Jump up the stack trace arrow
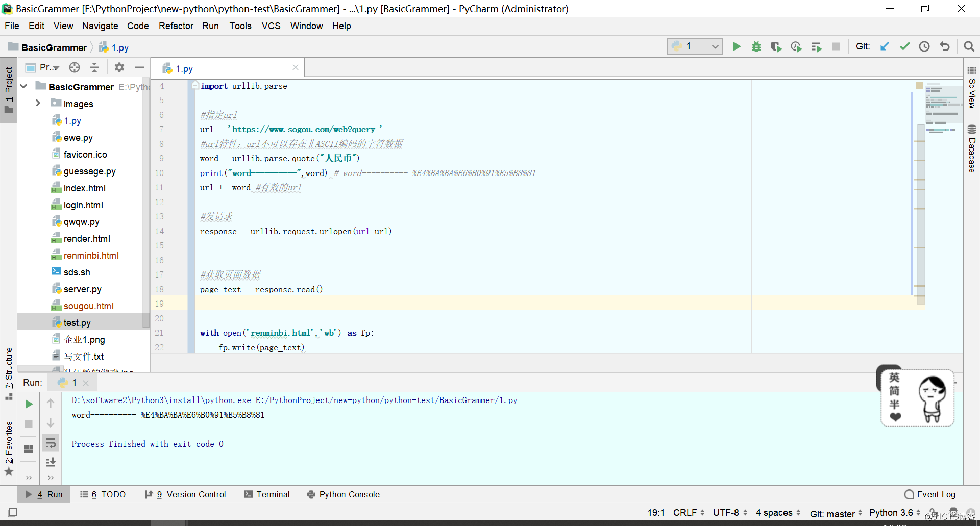980x526 pixels. 51,403
